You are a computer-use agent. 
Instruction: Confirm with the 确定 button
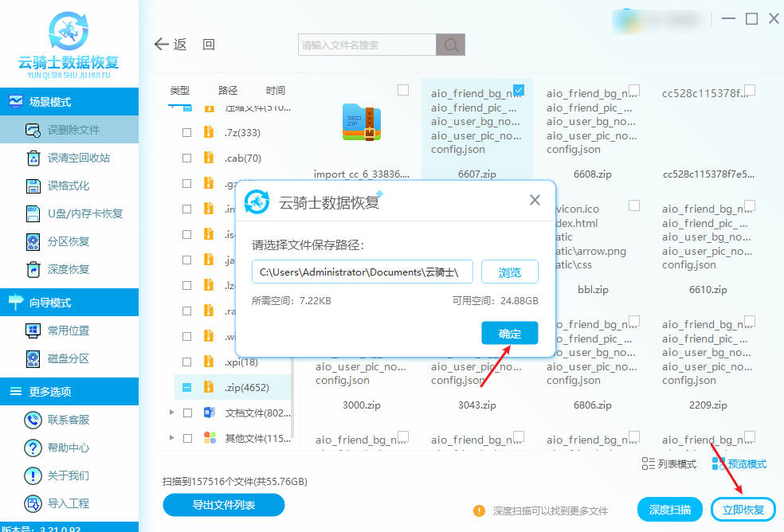[509, 333]
